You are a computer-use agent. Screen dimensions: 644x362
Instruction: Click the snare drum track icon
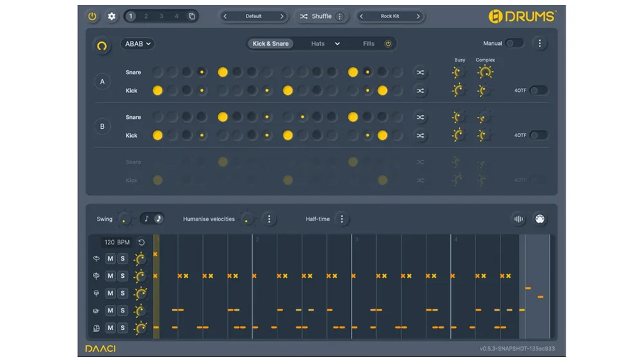pyautogui.click(x=96, y=310)
